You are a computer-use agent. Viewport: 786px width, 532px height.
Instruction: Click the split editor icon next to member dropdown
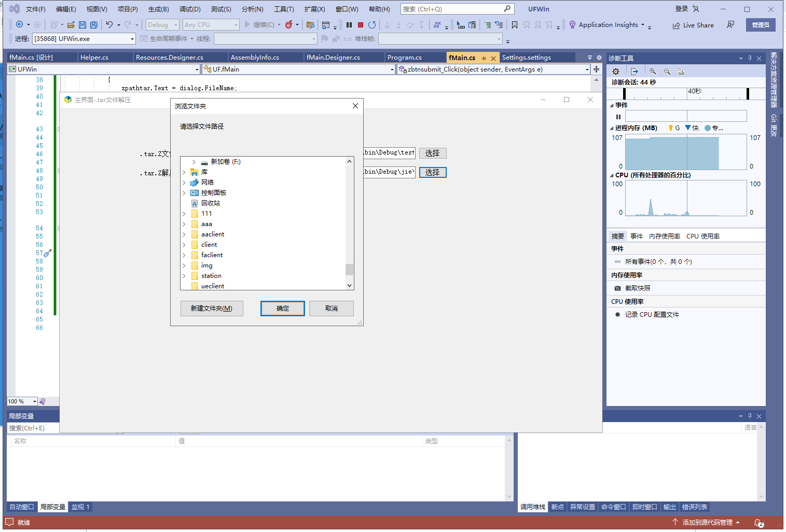[x=597, y=69]
